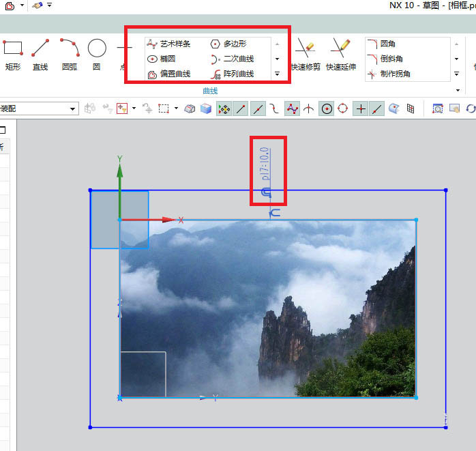Open the 装配 selection scope dropdown
476x451 pixels.
pyautogui.click(x=72, y=108)
